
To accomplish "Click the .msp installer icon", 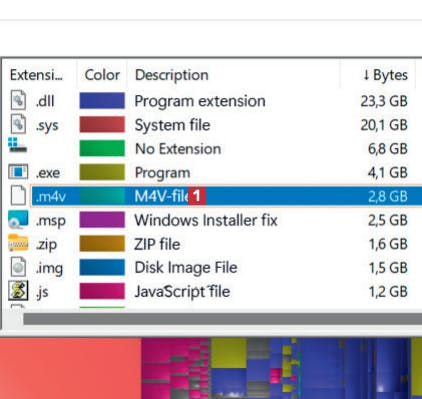I will (18, 220).
